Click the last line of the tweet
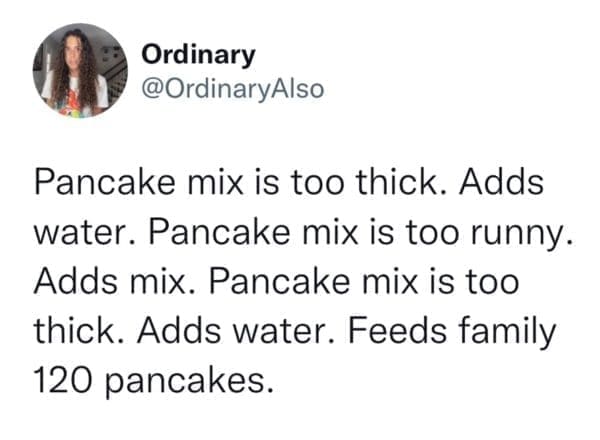600x440 pixels. pos(154,377)
